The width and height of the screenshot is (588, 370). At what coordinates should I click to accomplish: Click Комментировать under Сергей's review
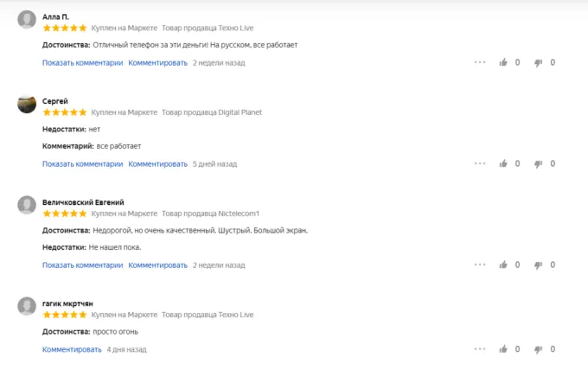point(157,163)
